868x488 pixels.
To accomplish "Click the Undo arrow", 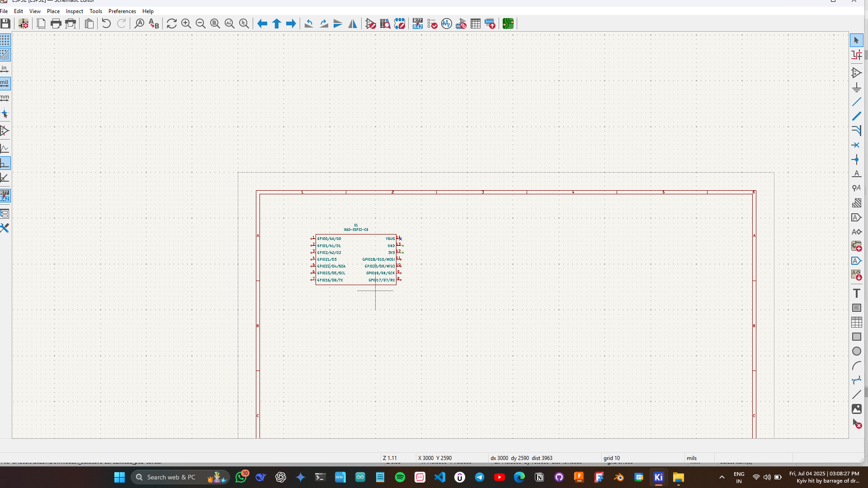I will point(106,23).
